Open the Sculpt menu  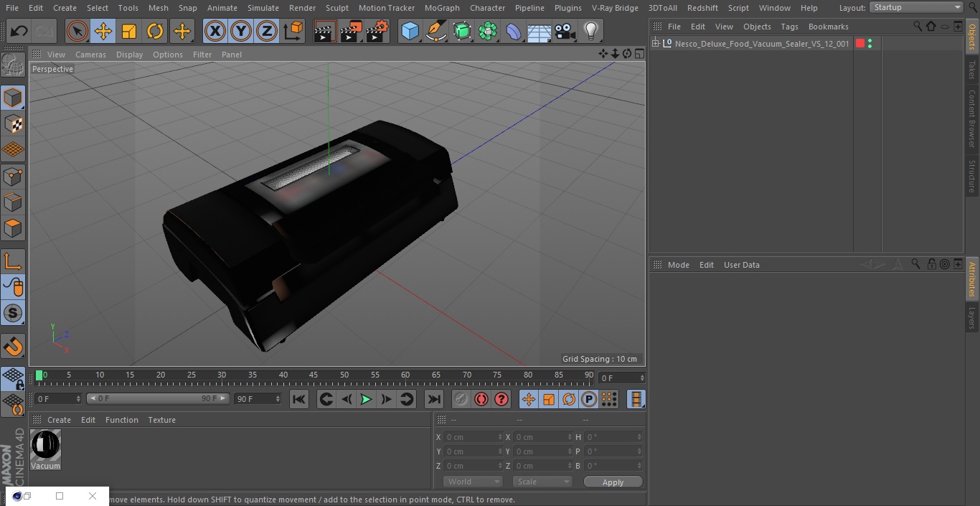336,8
